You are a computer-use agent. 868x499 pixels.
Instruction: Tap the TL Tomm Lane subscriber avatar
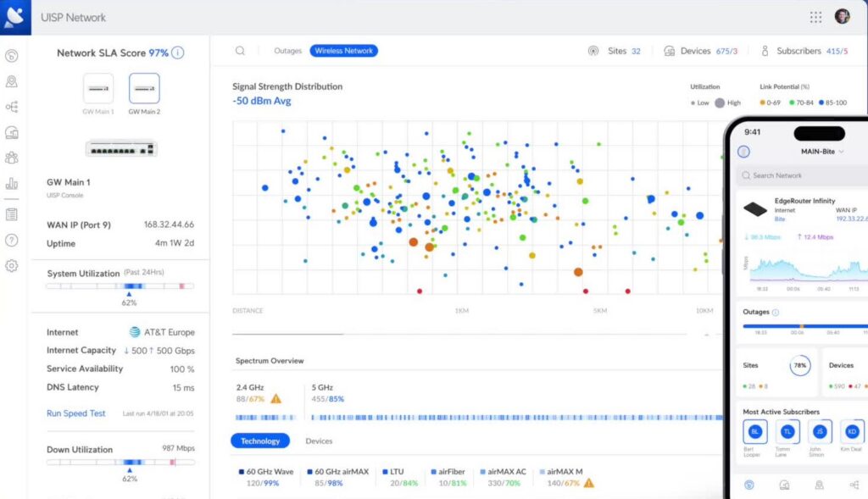tap(787, 432)
